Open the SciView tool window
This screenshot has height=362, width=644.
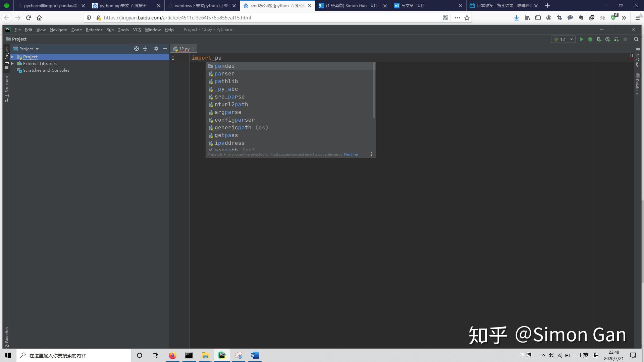pos(637,62)
